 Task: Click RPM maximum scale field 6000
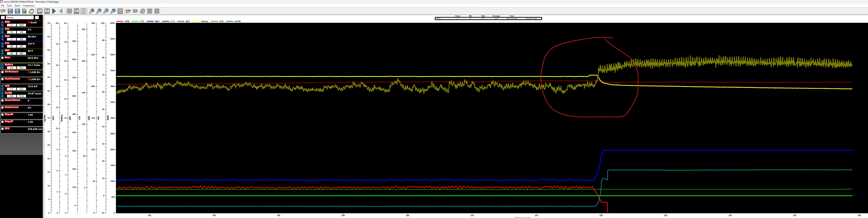tap(21, 25)
